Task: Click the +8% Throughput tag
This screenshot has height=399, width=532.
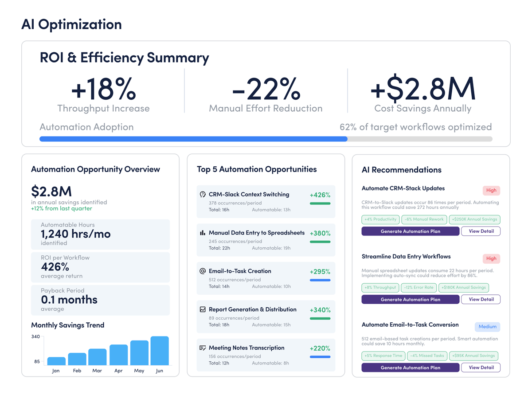Action: click(380, 288)
